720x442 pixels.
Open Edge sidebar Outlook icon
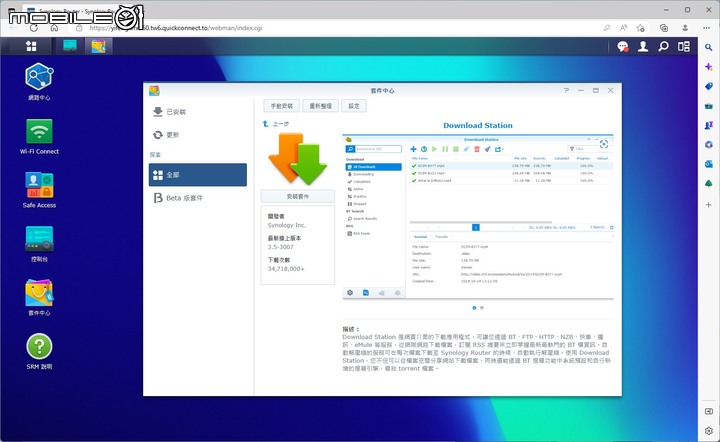[x=709, y=164]
